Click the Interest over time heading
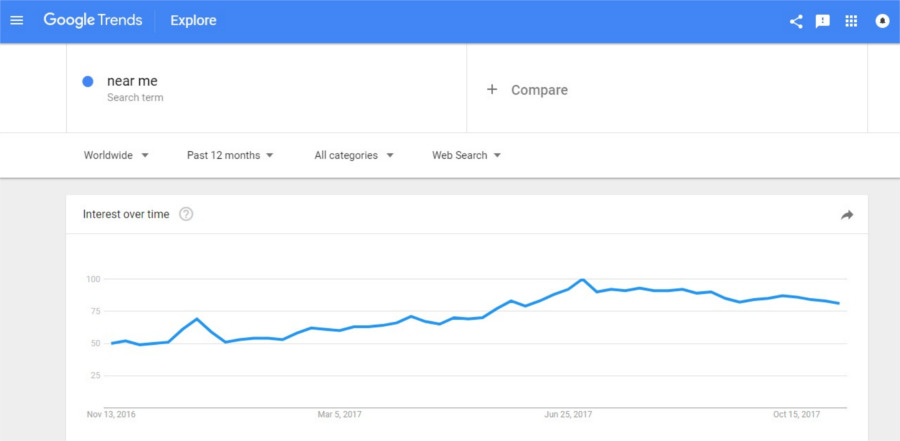Screen dimensions: 900x441 click(126, 214)
